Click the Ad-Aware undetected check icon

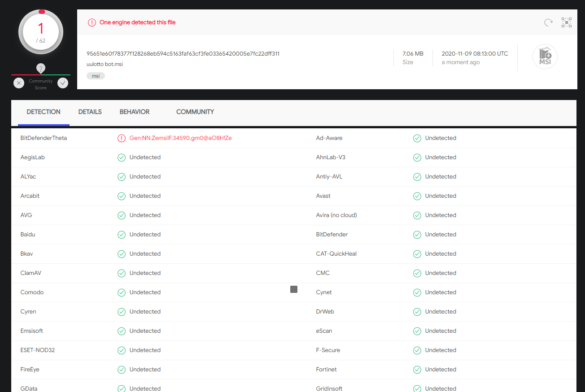(x=417, y=138)
